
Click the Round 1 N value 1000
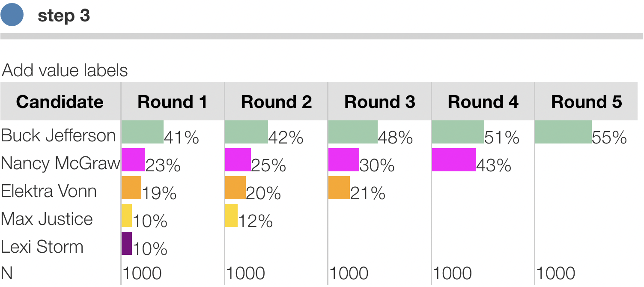click(142, 273)
